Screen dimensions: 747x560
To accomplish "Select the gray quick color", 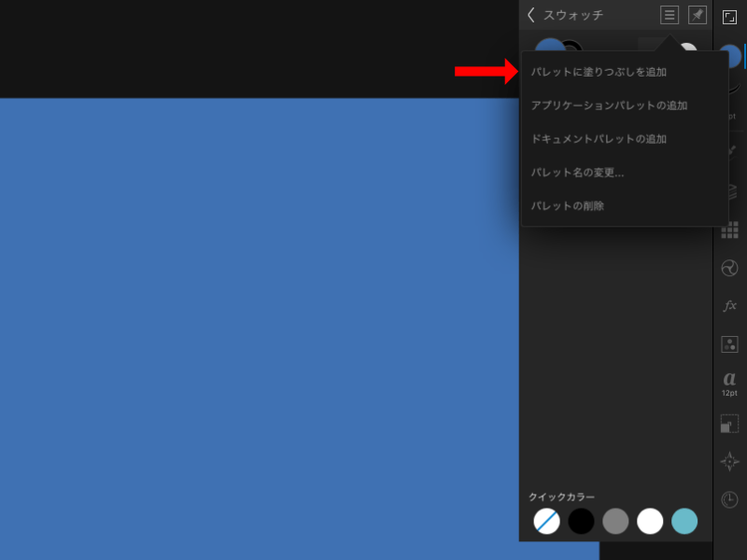I will tap(615, 521).
